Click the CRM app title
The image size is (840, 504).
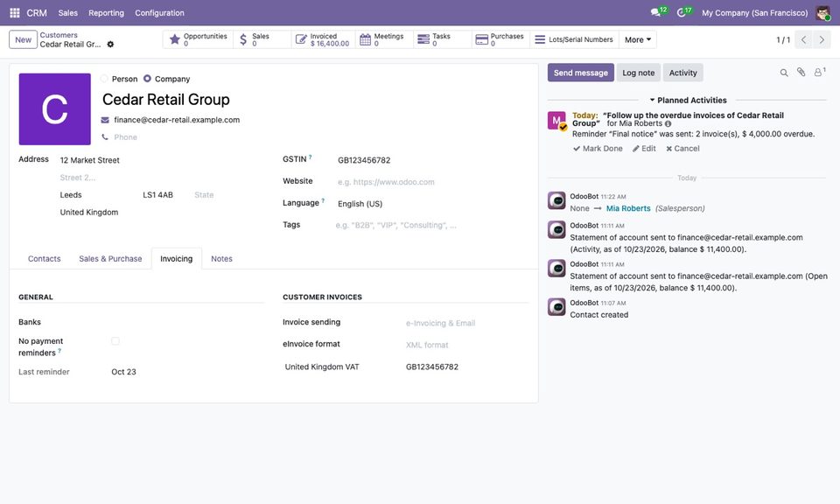[x=37, y=13]
